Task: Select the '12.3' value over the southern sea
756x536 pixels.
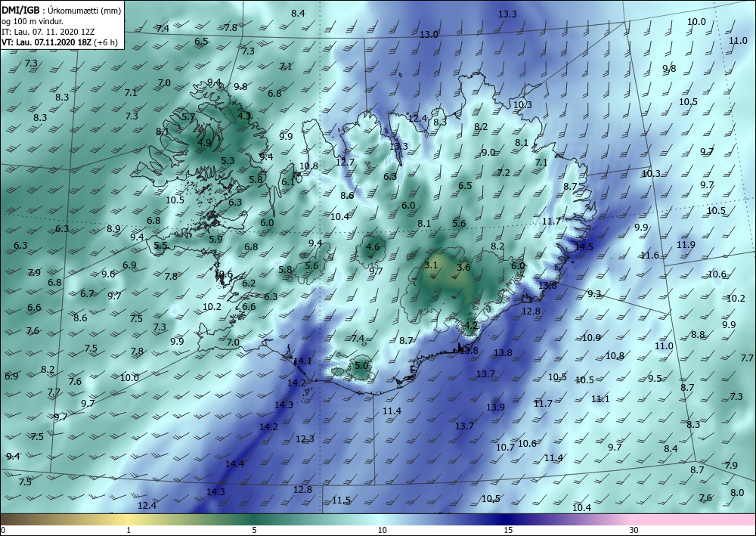Action: point(305,439)
